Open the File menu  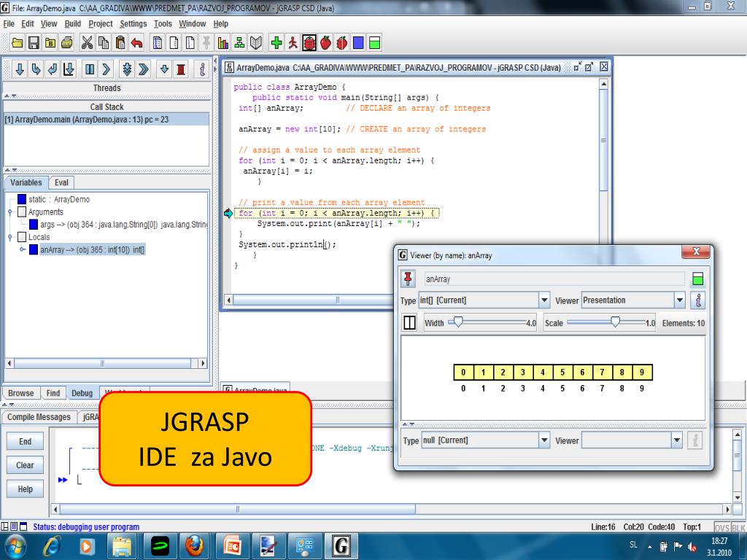pyautogui.click(x=9, y=24)
